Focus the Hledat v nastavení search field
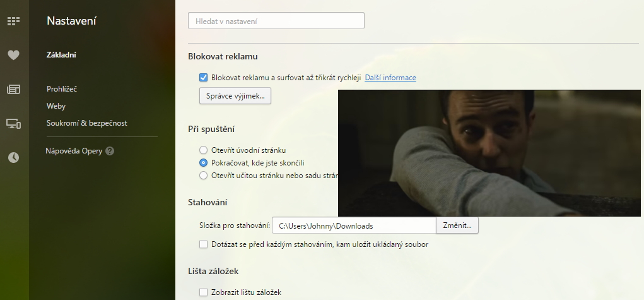This screenshot has height=300, width=644. click(x=276, y=21)
